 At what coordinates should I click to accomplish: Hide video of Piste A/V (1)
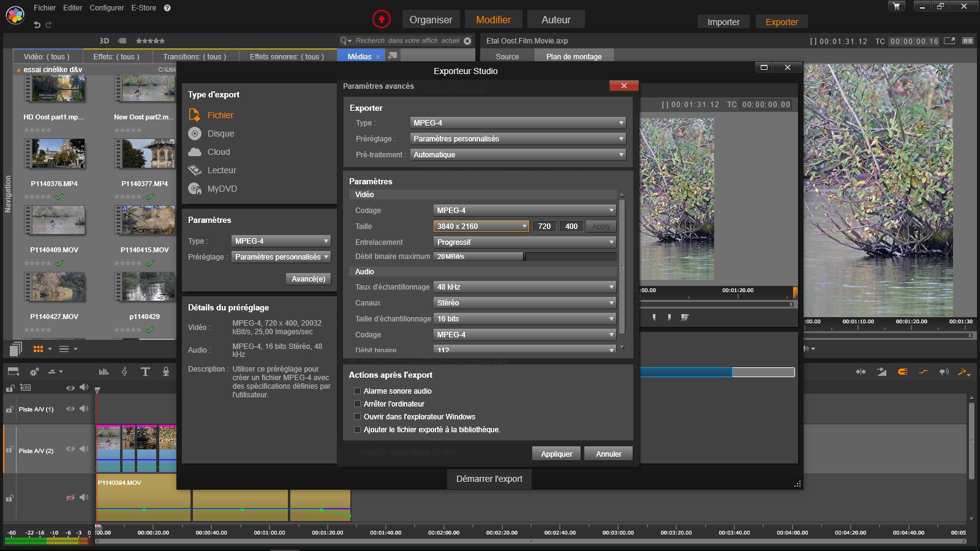70,409
